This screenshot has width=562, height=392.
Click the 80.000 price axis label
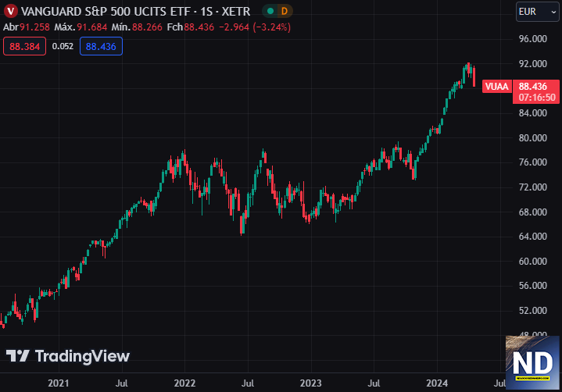533,138
